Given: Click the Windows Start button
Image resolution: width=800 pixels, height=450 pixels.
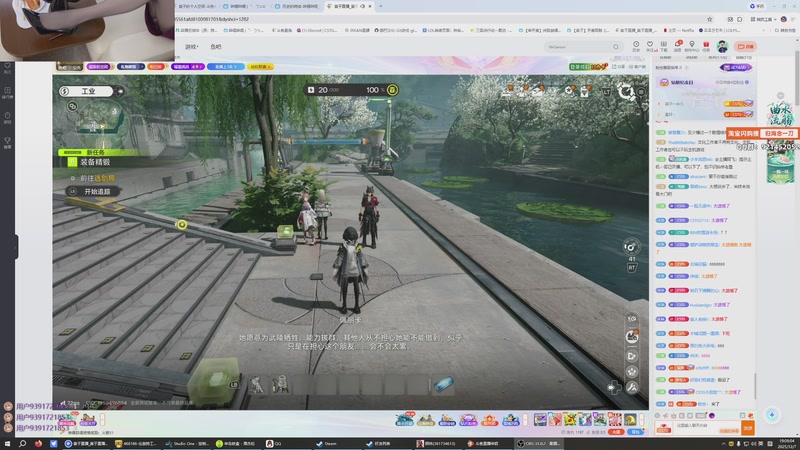Looking at the screenshot, I should pyautogui.click(x=7, y=444).
